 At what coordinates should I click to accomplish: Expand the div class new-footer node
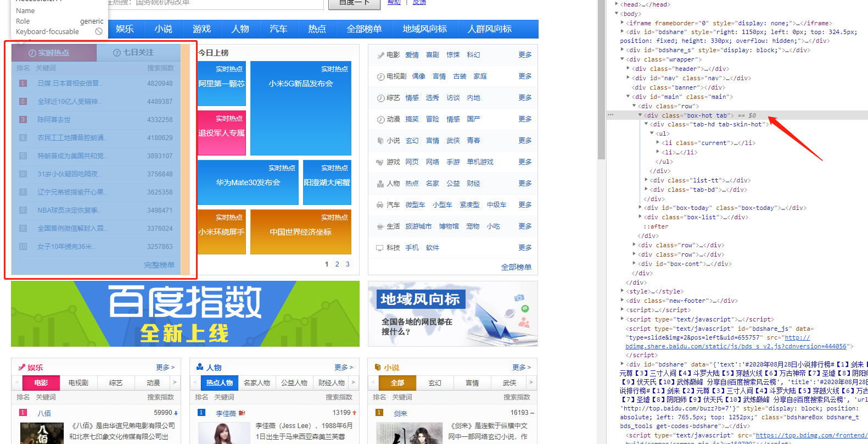click(623, 301)
